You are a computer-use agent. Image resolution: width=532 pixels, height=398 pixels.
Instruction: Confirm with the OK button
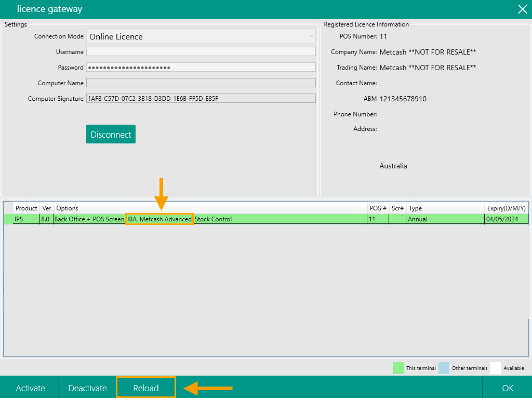[508, 387]
